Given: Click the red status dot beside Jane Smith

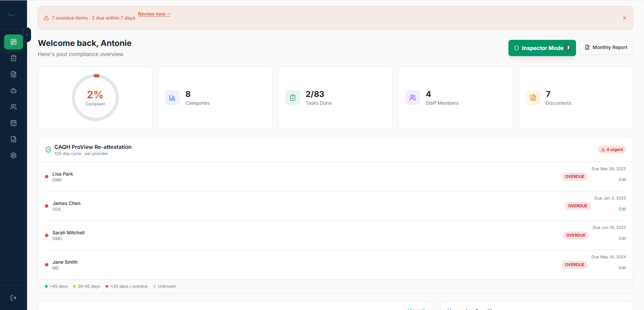Looking at the screenshot, I should (x=47, y=265).
